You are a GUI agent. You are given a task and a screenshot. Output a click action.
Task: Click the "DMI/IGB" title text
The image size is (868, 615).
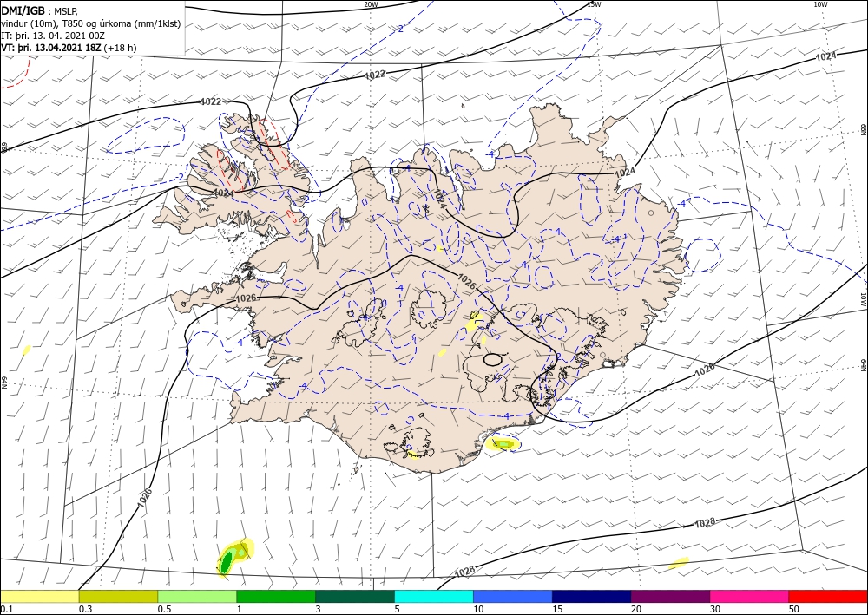pos(23,10)
